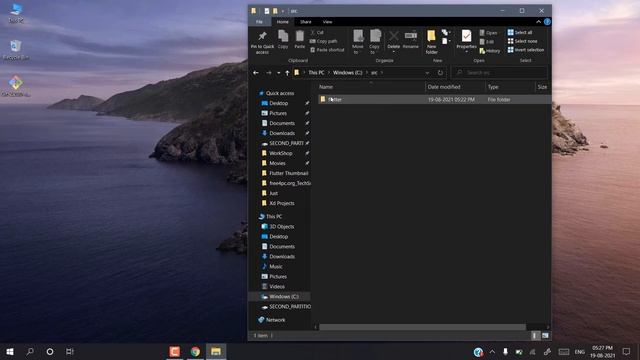Image resolution: width=640 pixels, height=360 pixels.
Task: Switch to Large icons view layout
Action: [x=545, y=336]
